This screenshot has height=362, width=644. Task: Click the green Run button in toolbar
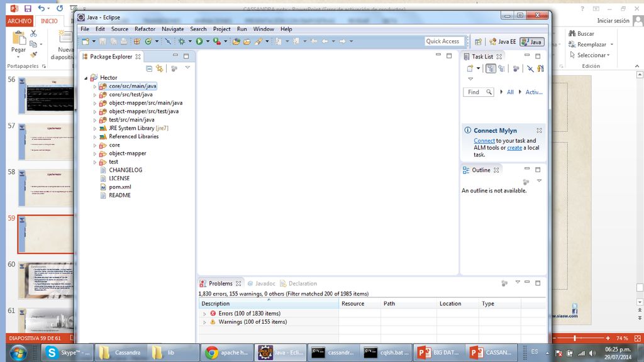pyautogui.click(x=199, y=41)
